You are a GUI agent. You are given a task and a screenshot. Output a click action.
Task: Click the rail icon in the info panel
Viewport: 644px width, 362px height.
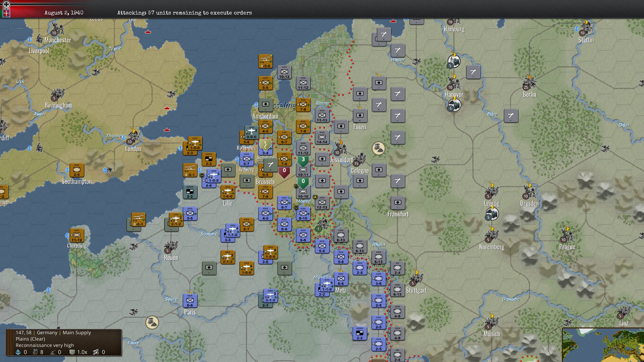coord(96,352)
